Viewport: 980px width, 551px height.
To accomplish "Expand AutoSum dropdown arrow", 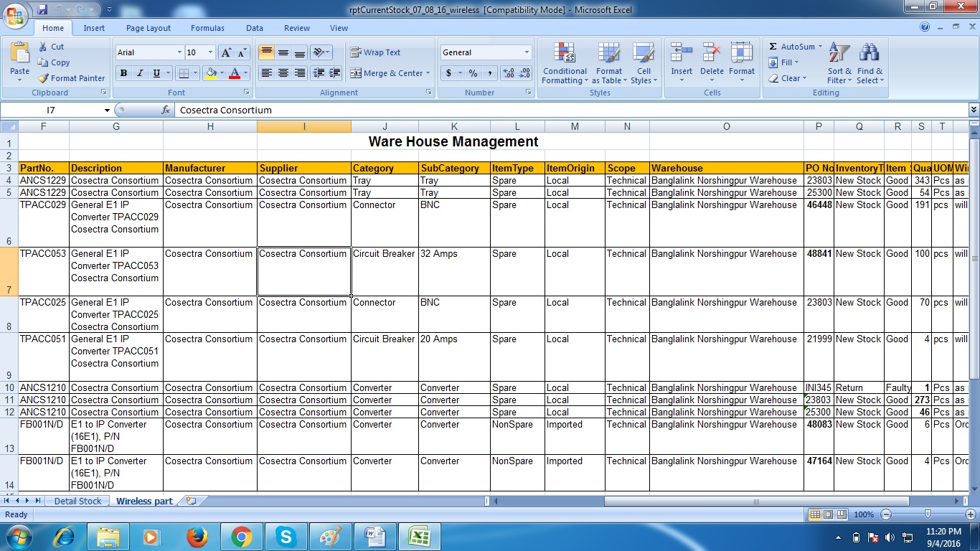I will (820, 47).
